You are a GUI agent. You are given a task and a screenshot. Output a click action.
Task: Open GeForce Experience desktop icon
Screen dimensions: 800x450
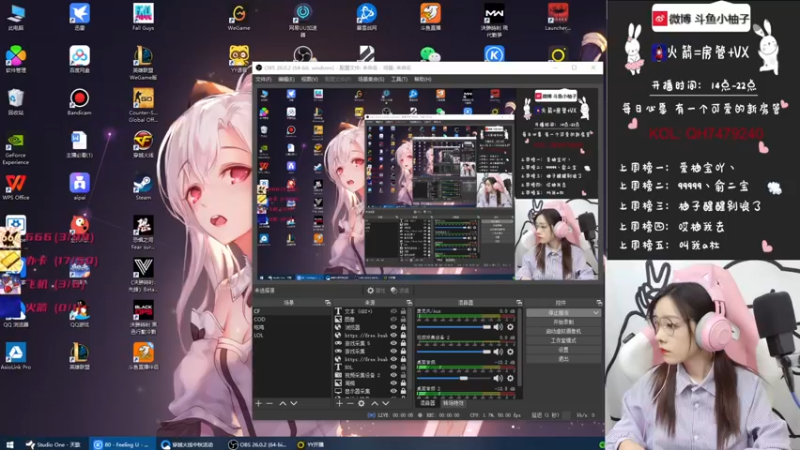[x=16, y=148]
